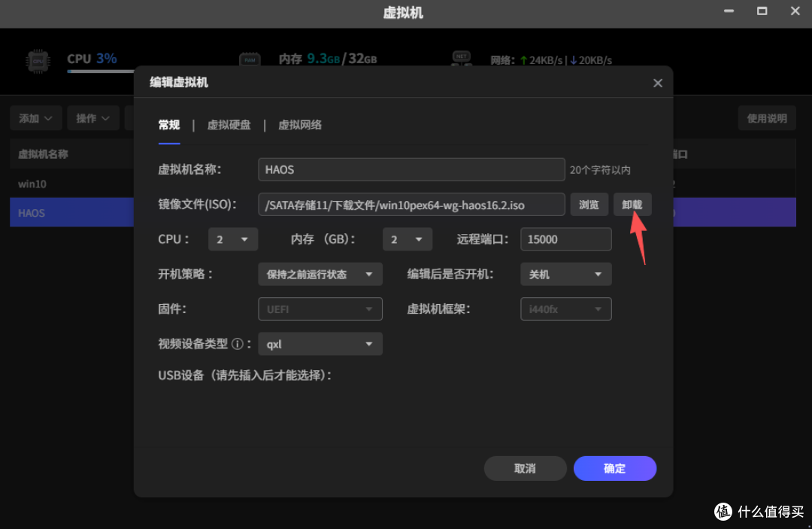Open the 操作 dropdown menu
This screenshot has width=812, height=529.
point(92,118)
